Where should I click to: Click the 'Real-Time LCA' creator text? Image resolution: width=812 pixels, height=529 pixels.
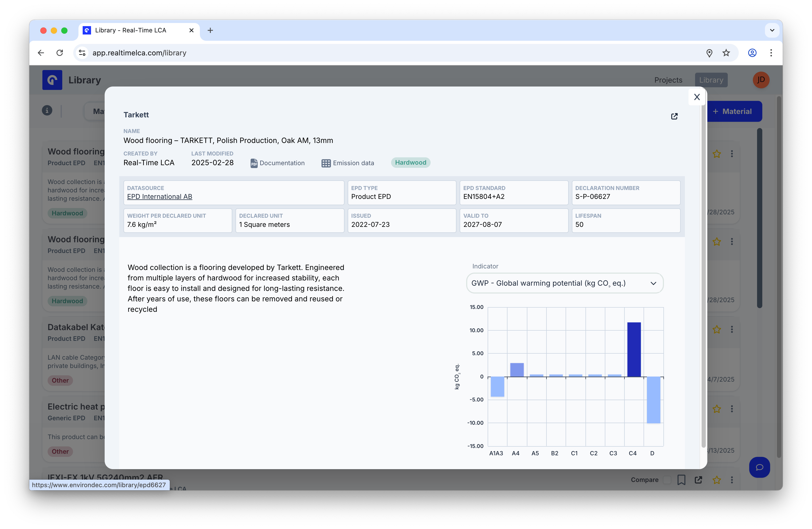click(x=149, y=163)
